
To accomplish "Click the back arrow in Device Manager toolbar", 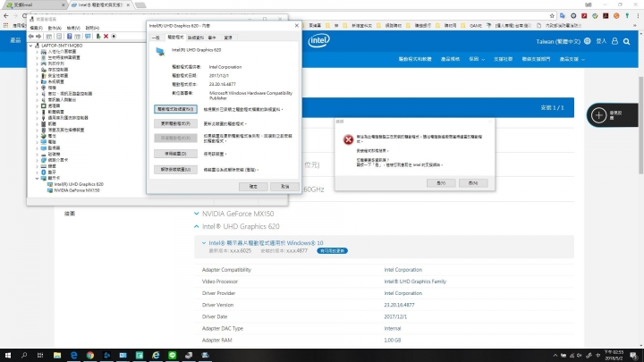I will tap(30, 37).
